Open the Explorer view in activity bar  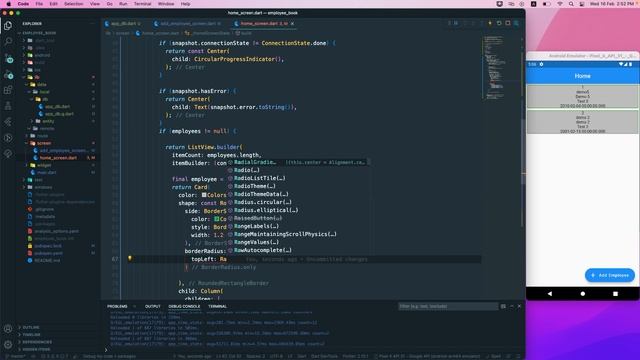[8, 26]
